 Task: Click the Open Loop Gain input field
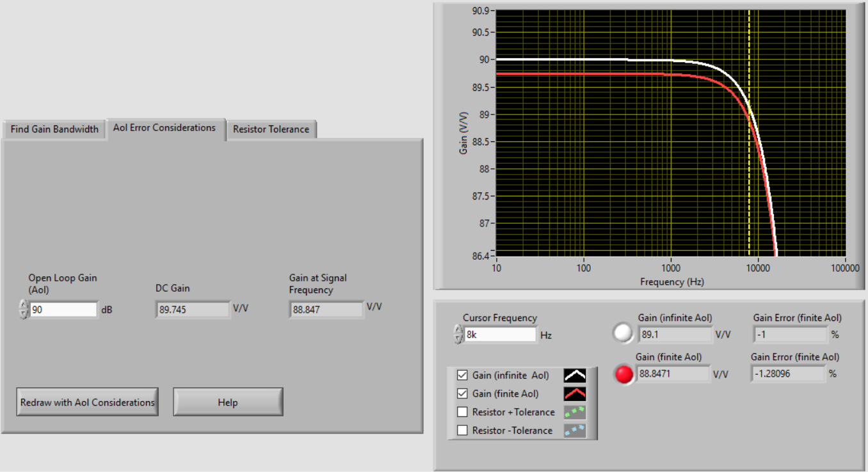coord(63,310)
